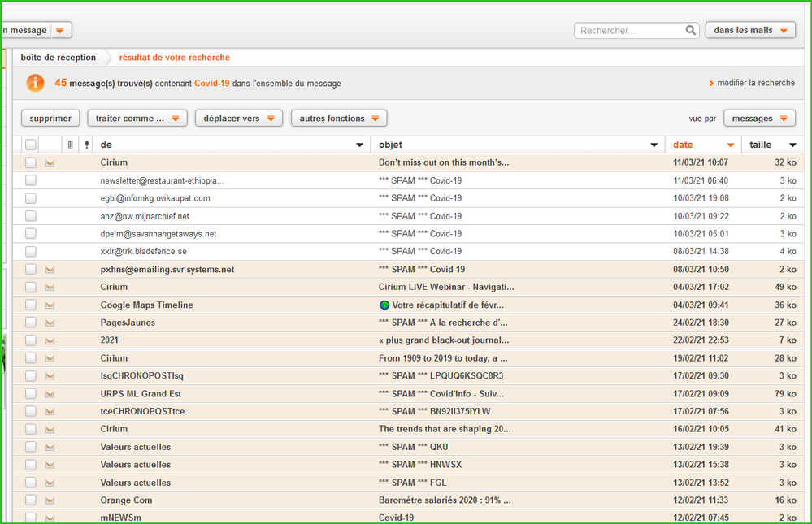Click unread envelope icon for Google Maps Timeline
The height and width of the screenshot is (524, 812).
pos(50,305)
